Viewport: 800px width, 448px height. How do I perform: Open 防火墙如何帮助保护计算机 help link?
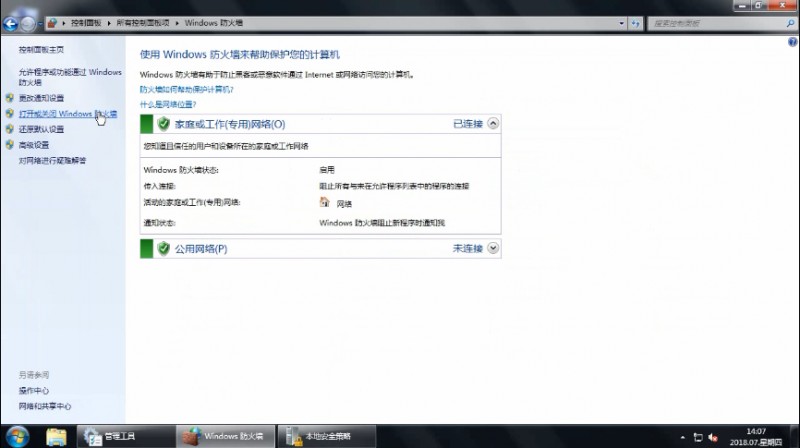186,89
